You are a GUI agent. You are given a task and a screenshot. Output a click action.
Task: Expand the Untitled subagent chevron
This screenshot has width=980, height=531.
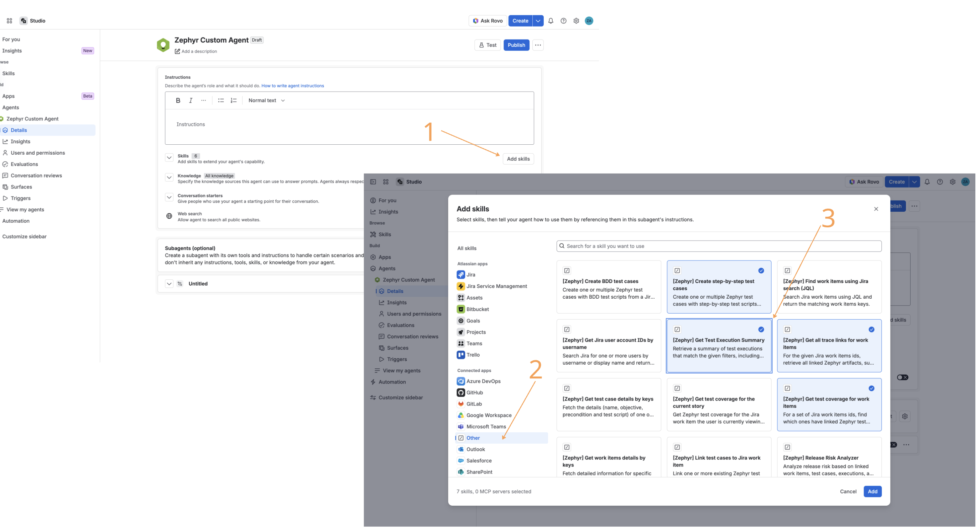pyautogui.click(x=169, y=284)
